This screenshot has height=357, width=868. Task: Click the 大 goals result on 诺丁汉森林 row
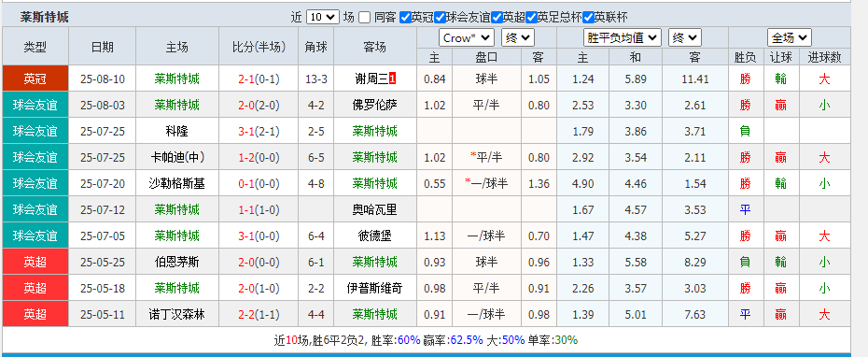pos(824,314)
